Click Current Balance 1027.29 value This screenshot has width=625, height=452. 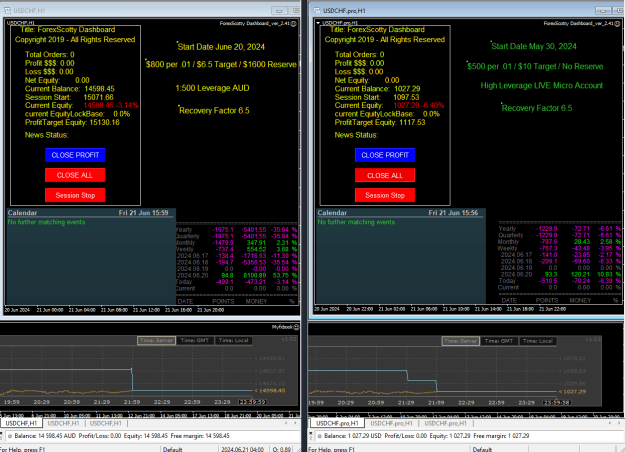coord(407,88)
